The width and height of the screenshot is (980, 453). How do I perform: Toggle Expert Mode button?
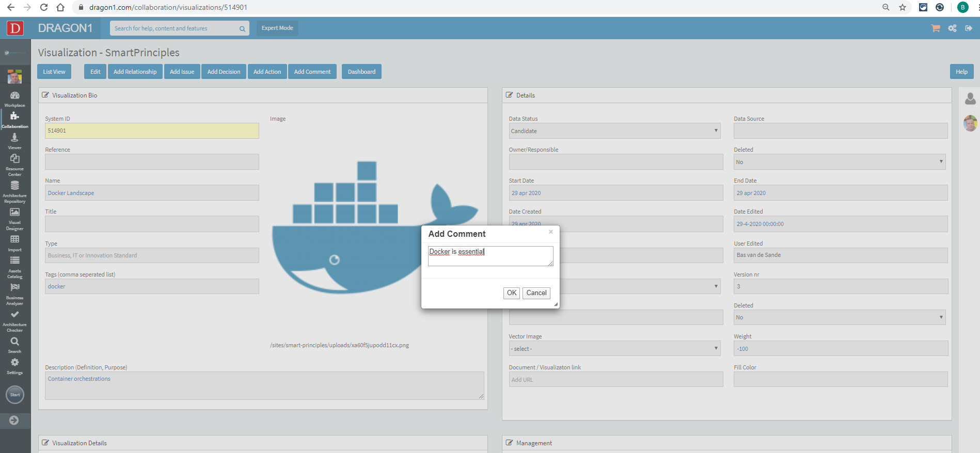point(277,28)
